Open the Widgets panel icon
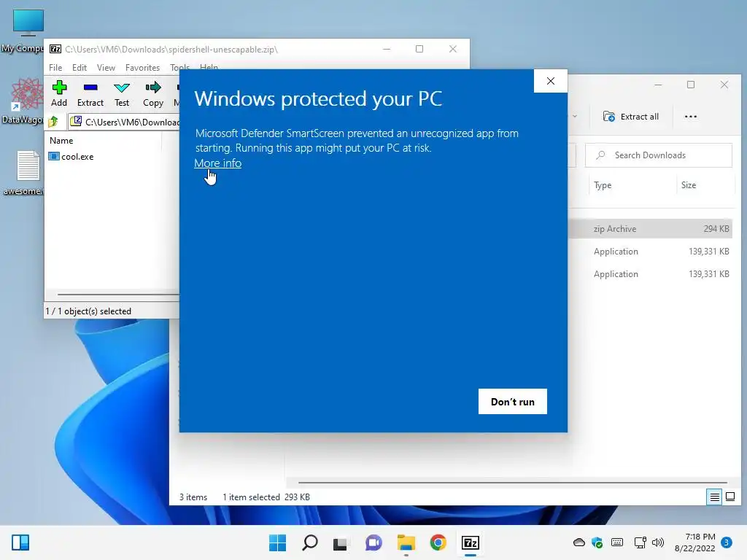The height and width of the screenshot is (560, 747). [20, 542]
